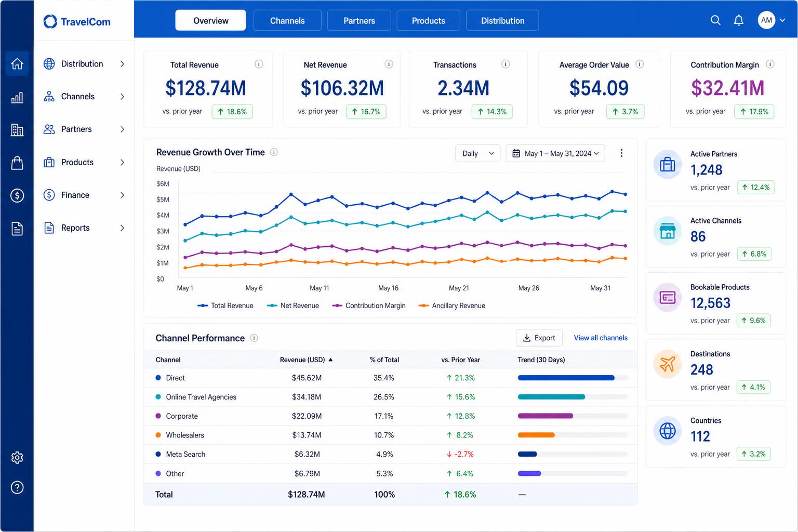Viewport: 798px width, 532px height.
Task: Click info icon beside Channel Performance
Action: click(254, 338)
